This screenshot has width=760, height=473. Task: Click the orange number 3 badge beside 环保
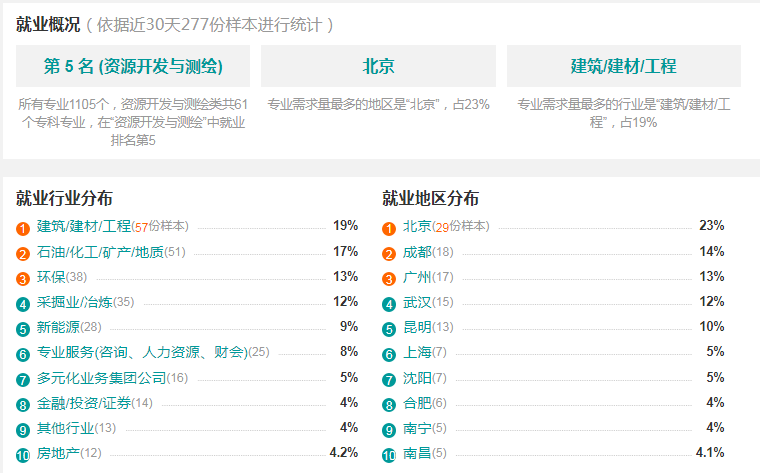tap(23, 279)
